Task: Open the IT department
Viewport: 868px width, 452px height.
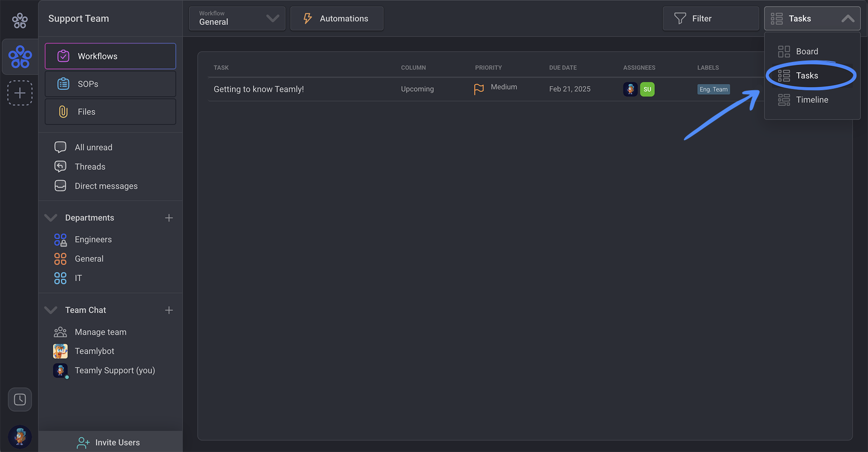Action: (x=78, y=278)
